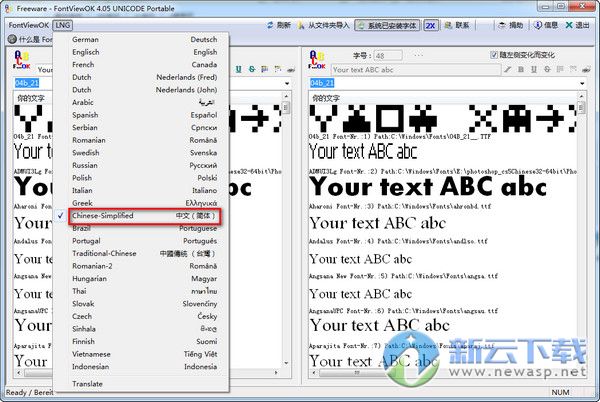Toggle strikethrough in left pane toolbar
Screen dimensions: 600x402
click(252, 69)
